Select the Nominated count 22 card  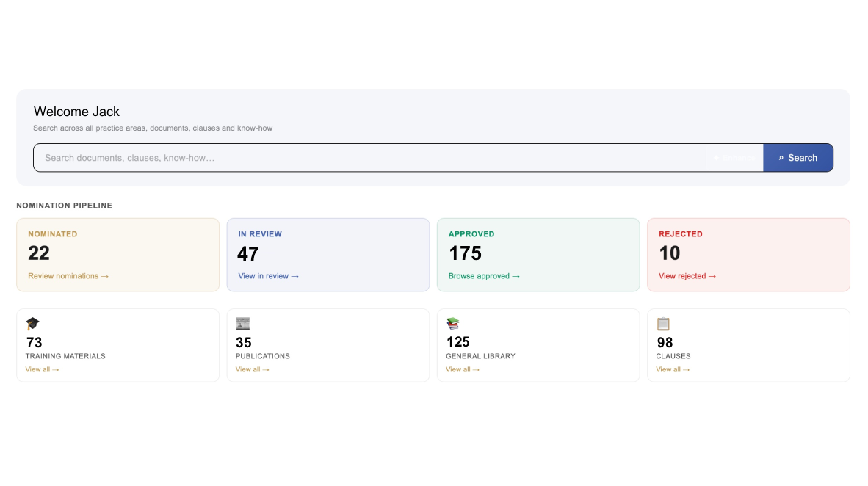[x=118, y=255]
